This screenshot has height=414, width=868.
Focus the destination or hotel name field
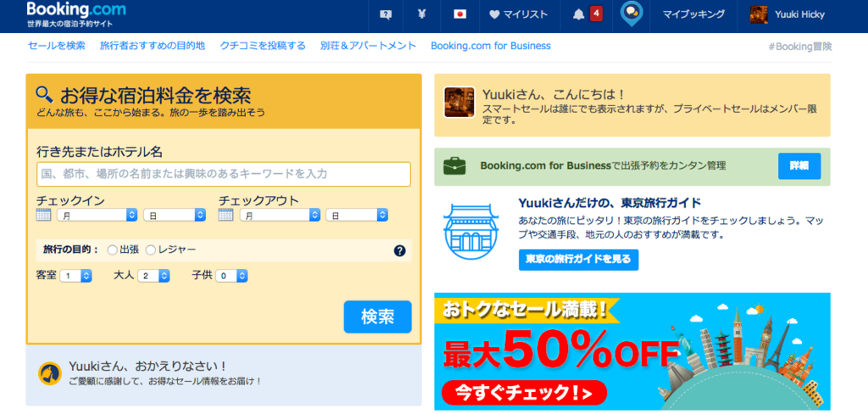224,174
